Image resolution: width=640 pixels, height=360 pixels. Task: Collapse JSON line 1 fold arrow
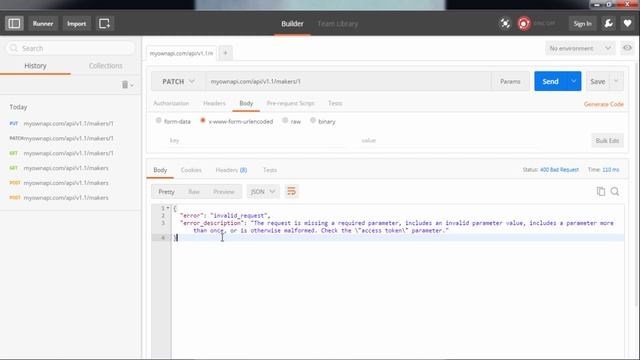coord(168,208)
